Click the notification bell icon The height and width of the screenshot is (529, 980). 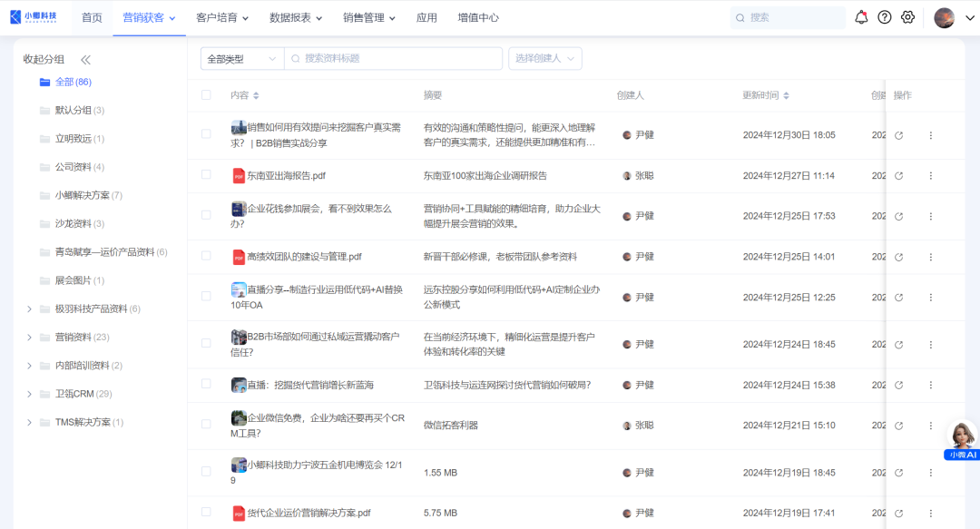pyautogui.click(x=861, y=17)
